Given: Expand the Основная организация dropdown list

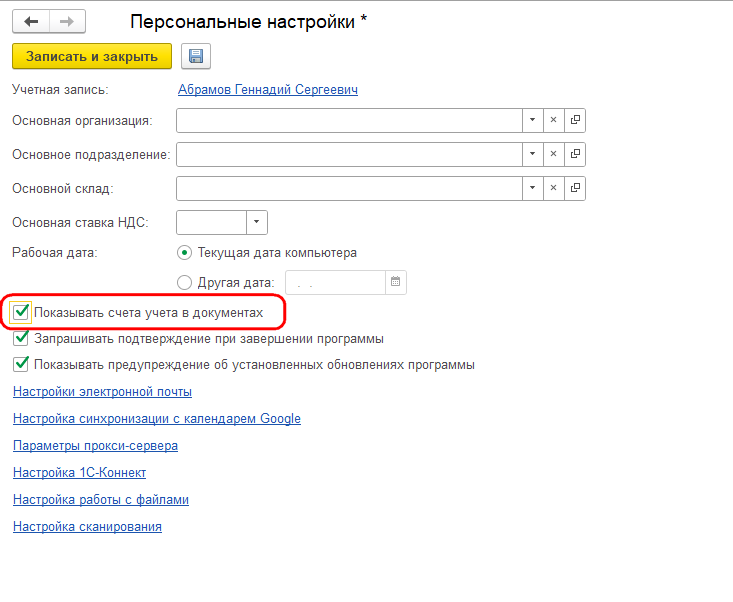Looking at the screenshot, I should click(532, 120).
